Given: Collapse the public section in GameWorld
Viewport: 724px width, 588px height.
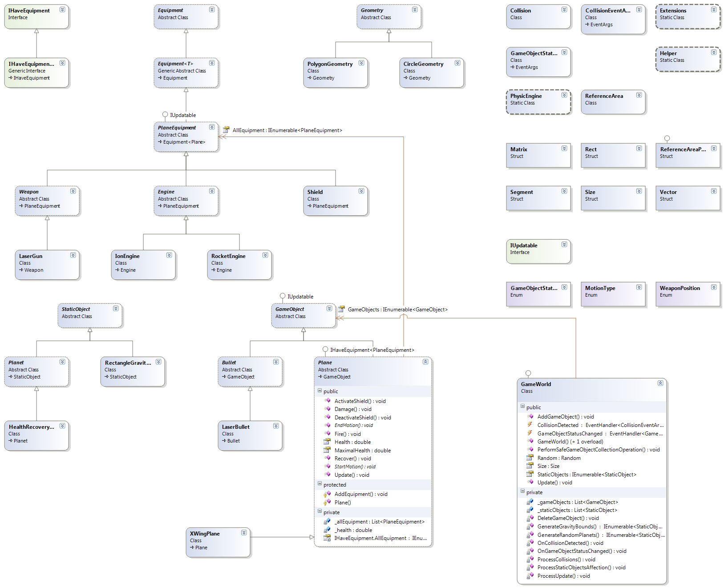Looking at the screenshot, I should 522,407.
